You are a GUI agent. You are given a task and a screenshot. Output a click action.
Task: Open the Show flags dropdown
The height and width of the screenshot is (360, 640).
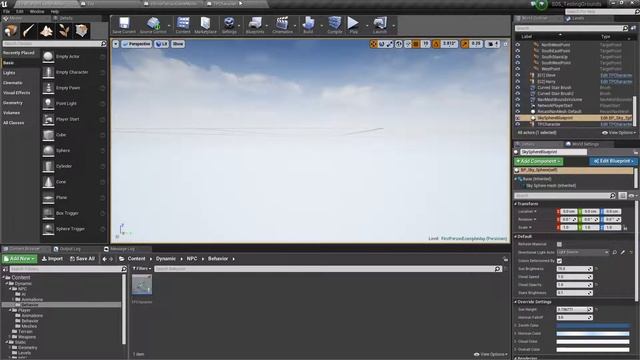178,44
